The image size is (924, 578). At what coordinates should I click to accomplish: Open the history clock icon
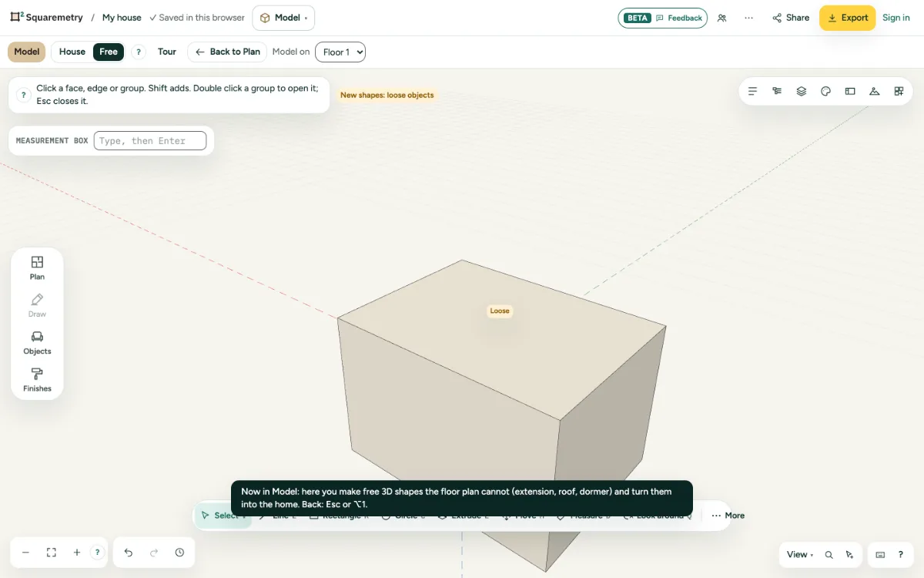coord(179,553)
